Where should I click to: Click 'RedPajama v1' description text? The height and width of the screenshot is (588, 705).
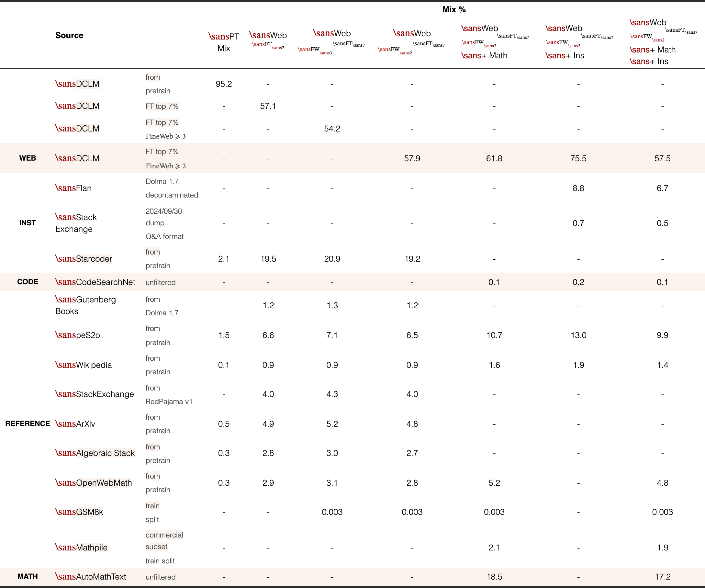[x=169, y=401]
